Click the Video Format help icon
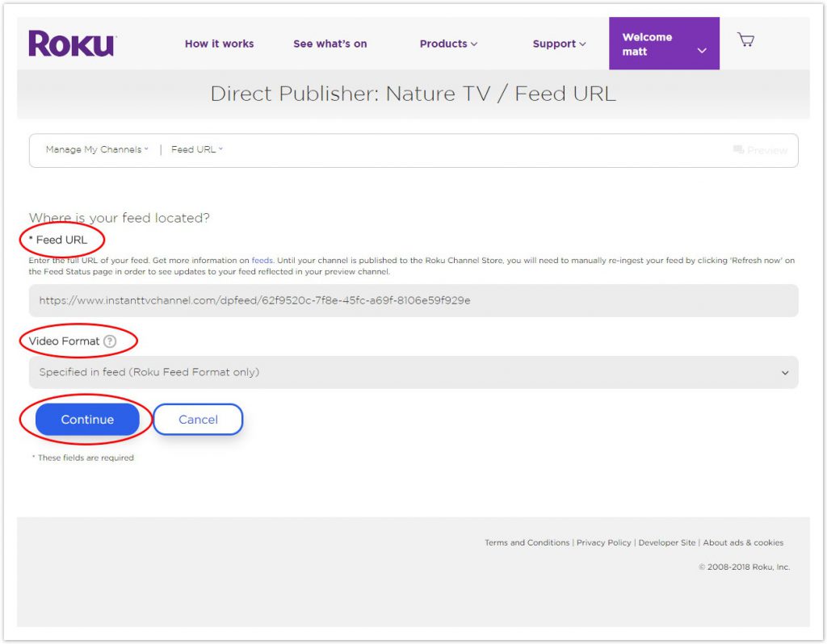Screen dimensions: 827x644 tap(110, 341)
